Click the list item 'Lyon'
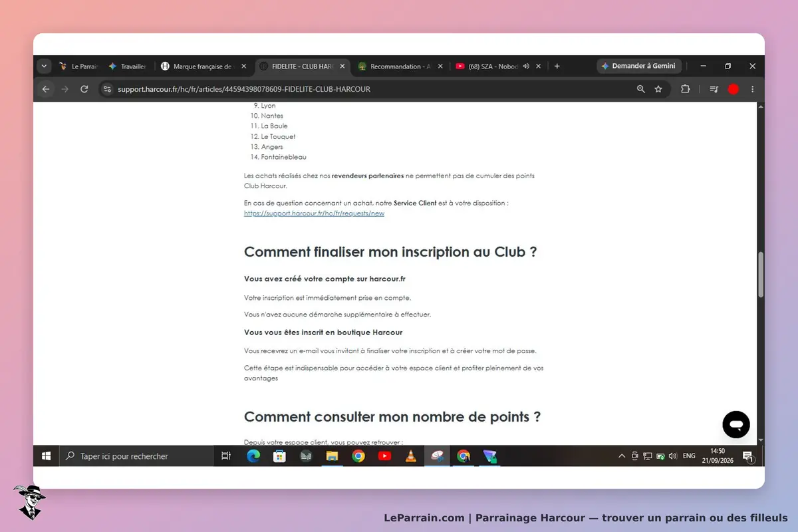Screen dimensions: 798x532 click(x=268, y=105)
